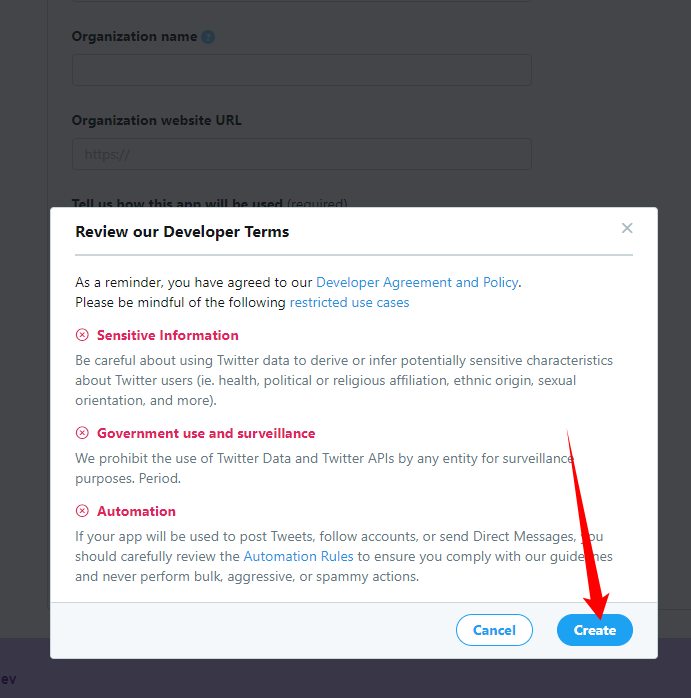Click the Cancel button
Image resolution: width=691 pixels, height=698 pixels.
(x=494, y=630)
